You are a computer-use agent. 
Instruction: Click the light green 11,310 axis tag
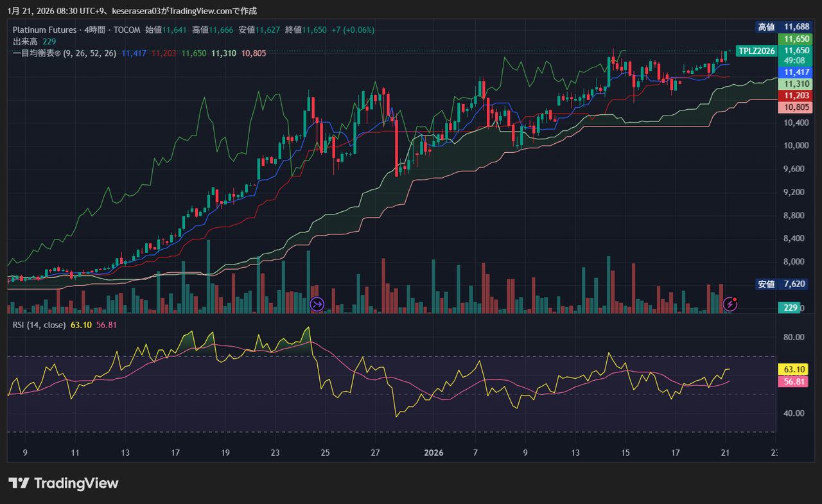pyautogui.click(x=796, y=84)
